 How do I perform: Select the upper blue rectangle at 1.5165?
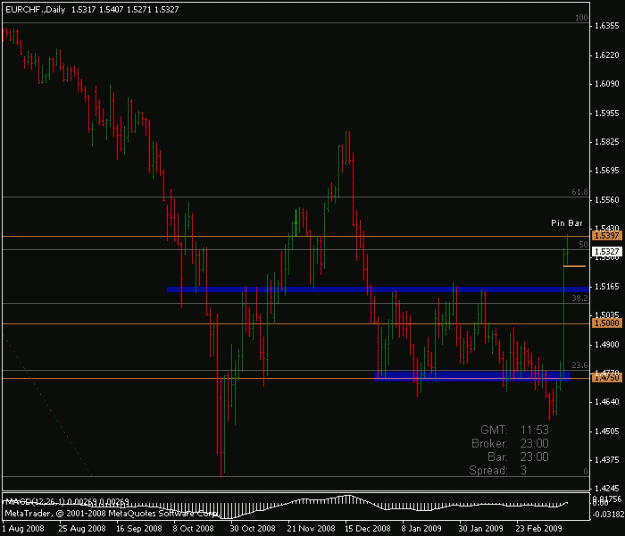[x=378, y=289]
